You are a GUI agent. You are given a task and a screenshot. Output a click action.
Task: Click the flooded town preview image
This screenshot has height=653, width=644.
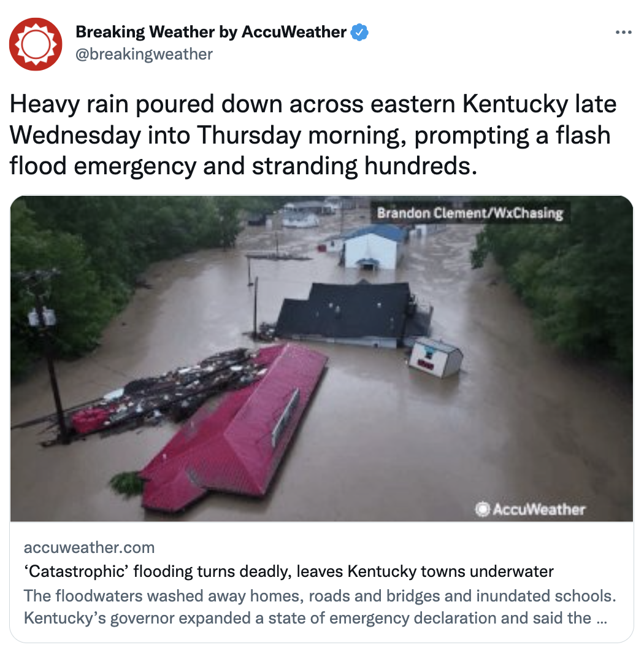pyautogui.click(x=321, y=358)
